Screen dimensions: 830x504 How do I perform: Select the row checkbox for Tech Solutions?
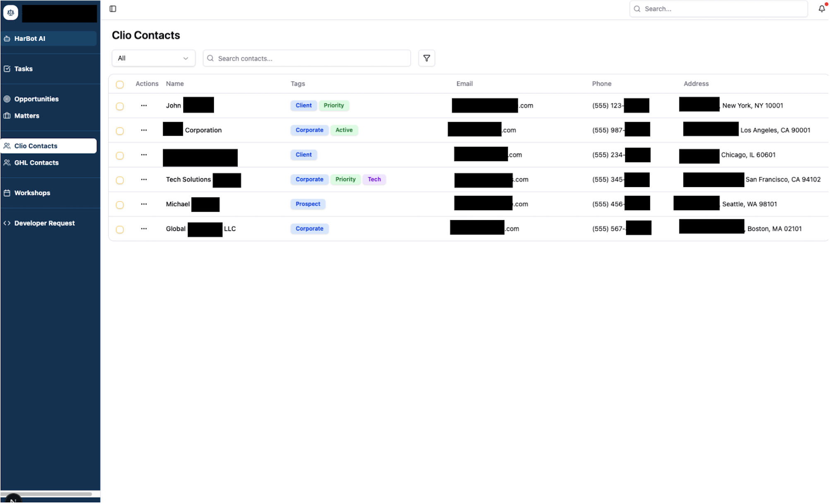(x=120, y=180)
